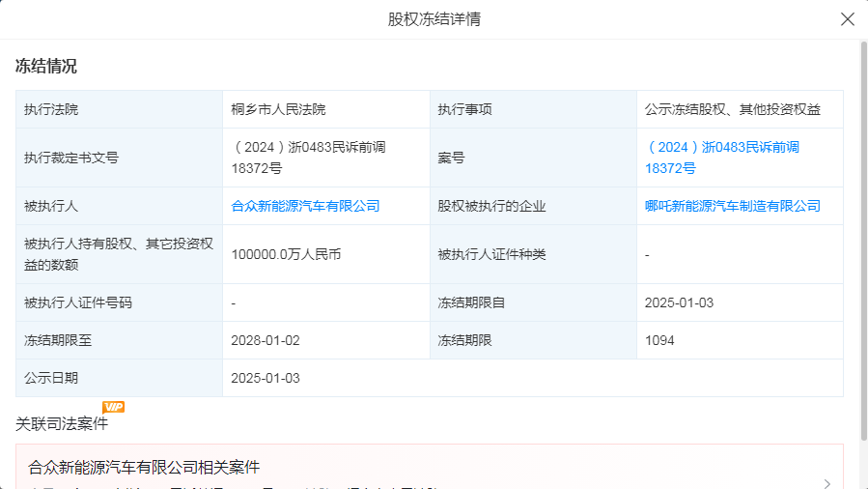The height and width of the screenshot is (489, 868).
Task: Click the freeze duration value 1094
Action: click(659, 340)
